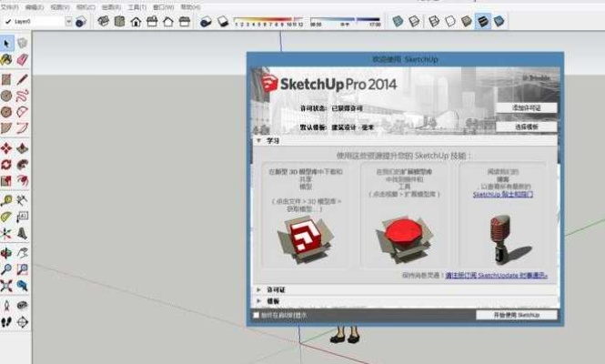This screenshot has height=364, width=605.
Task: Select the Tape Measure tool
Action: 7,199
